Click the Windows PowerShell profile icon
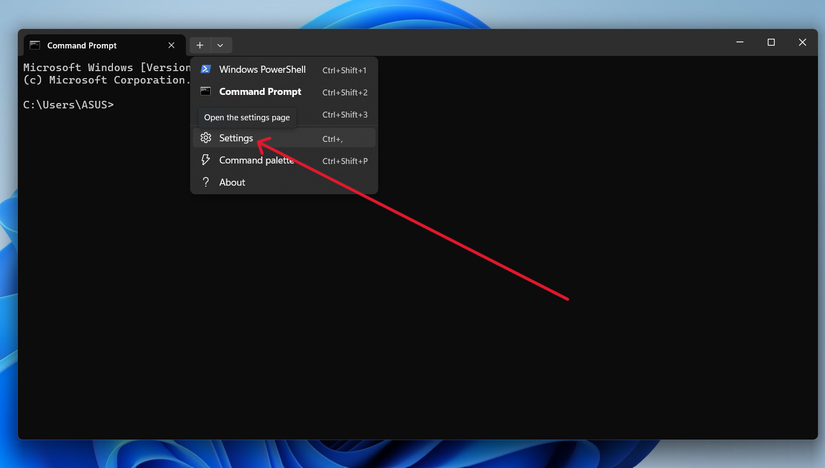This screenshot has width=825, height=468. (205, 70)
